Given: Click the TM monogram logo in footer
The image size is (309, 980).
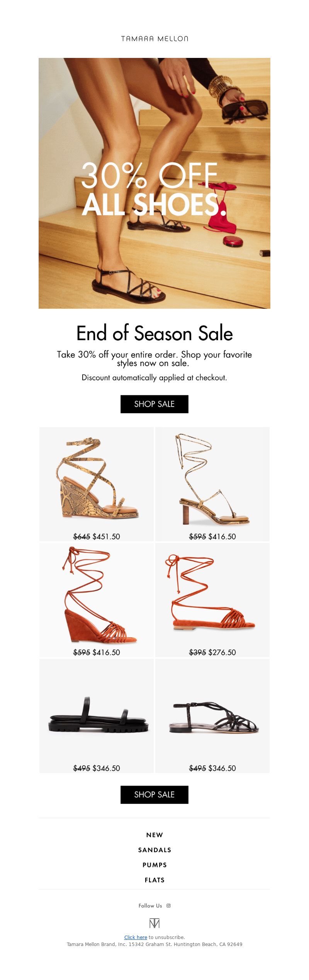Looking at the screenshot, I should point(154,923).
